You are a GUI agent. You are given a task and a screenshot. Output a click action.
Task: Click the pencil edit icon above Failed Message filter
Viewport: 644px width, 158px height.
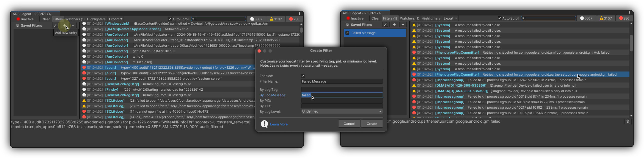click(386, 25)
